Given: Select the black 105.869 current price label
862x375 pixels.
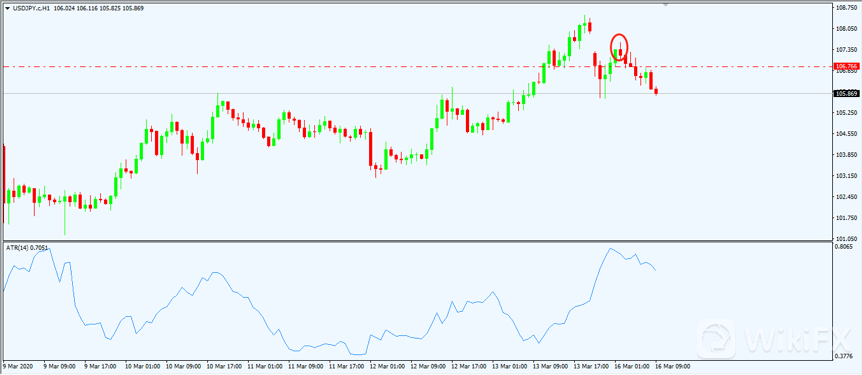Looking at the screenshot, I should [x=847, y=94].
